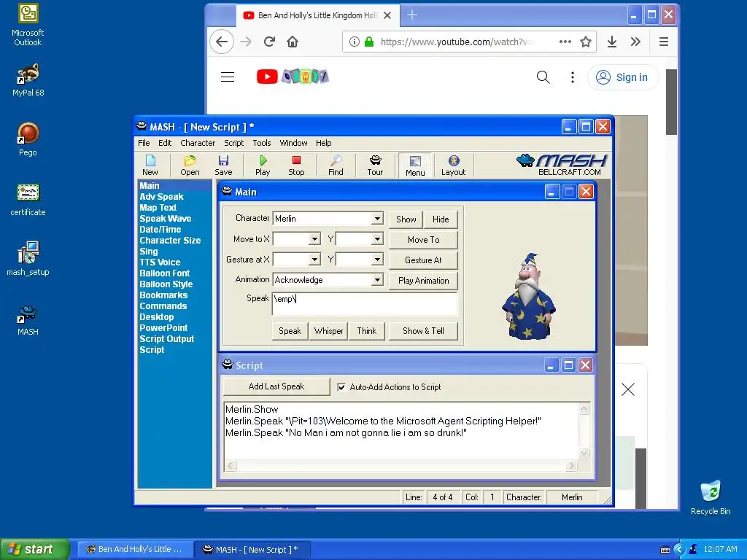
Task: Select Balloon Font in side menu
Action: [164, 273]
